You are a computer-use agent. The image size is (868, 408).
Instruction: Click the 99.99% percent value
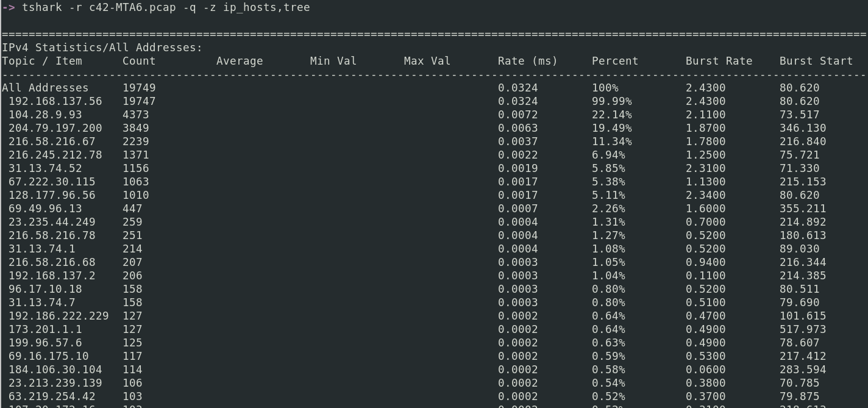coord(611,101)
